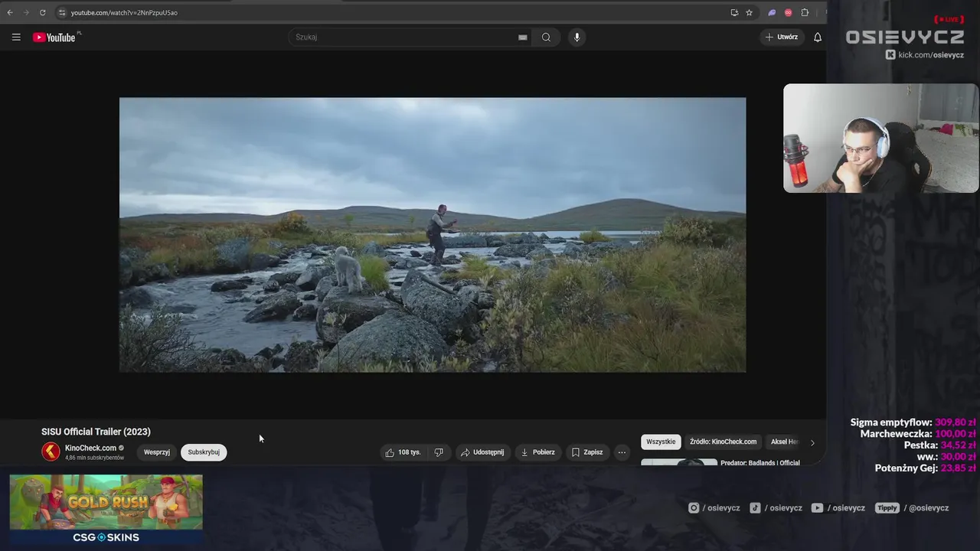
Task: Like the video (108 tys.)
Action: tap(403, 452)
